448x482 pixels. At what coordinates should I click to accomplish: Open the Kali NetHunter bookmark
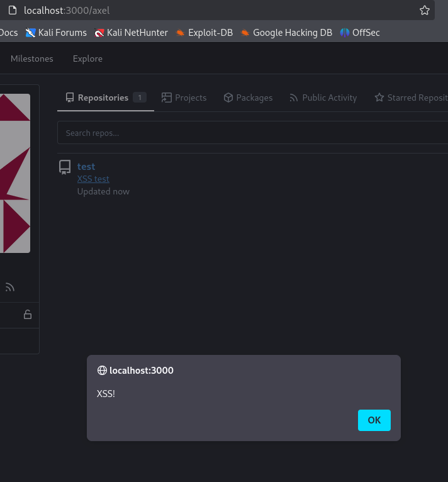(132, 32)
